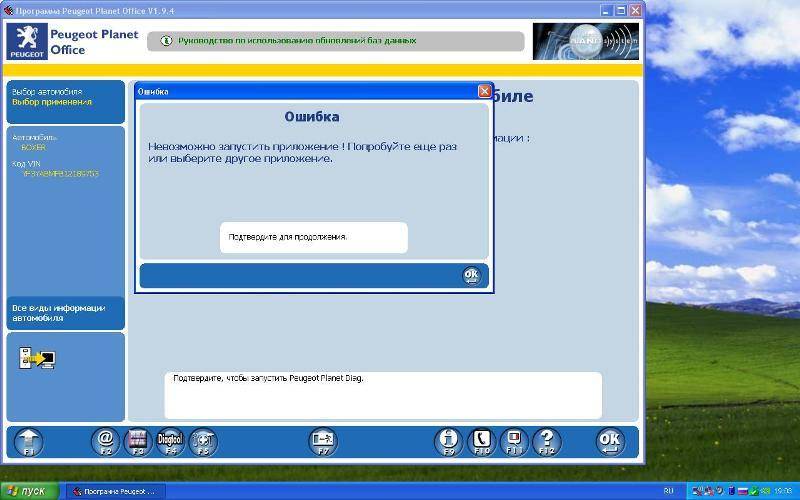The image size is (800, 500).
Task: Click the computer connection icon in left panel
Action: tap(38, 359)
